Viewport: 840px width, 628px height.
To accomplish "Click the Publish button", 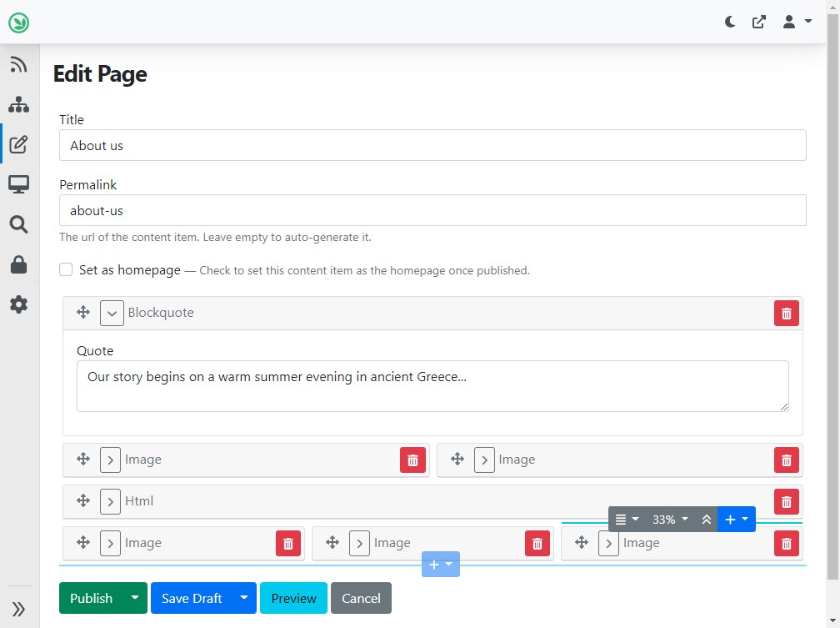I will [91, 598].
